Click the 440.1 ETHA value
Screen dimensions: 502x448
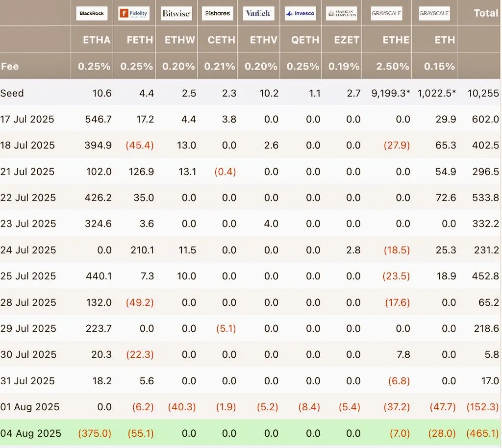coord(99,276)
